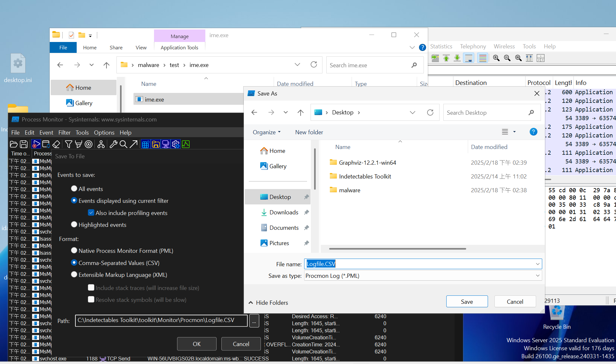This screenshot has width=616, height=364.
Task: Click the clear display eraser icon
Action: 56,144
